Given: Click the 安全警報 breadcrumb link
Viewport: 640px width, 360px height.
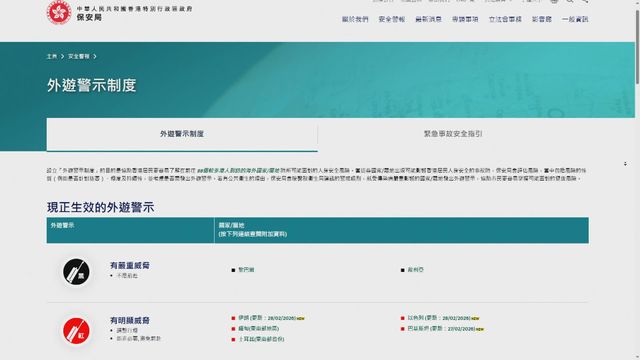Looking at the screenshot, I should (x=79, y=56).
